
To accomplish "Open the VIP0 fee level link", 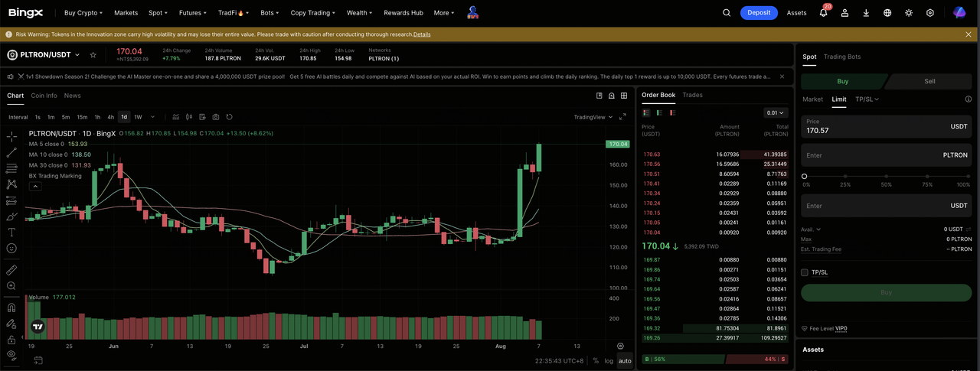I will tap(841, 328).
